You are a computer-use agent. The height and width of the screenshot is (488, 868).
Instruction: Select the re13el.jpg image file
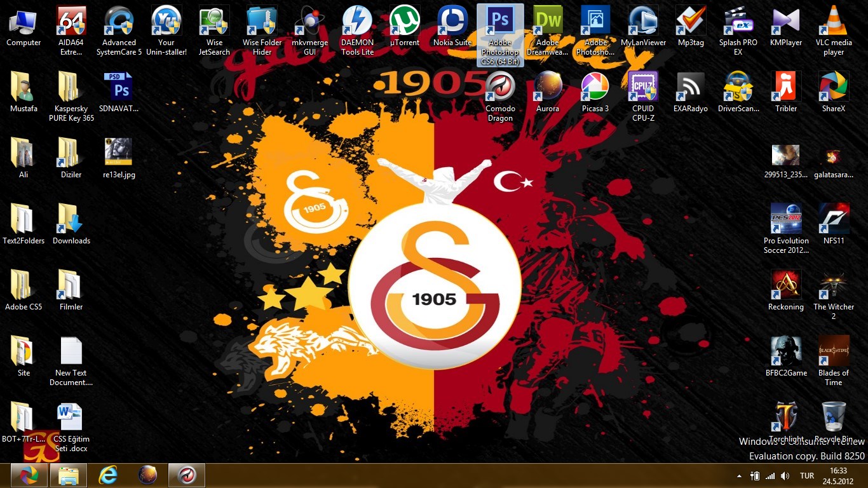click(119, 159)
